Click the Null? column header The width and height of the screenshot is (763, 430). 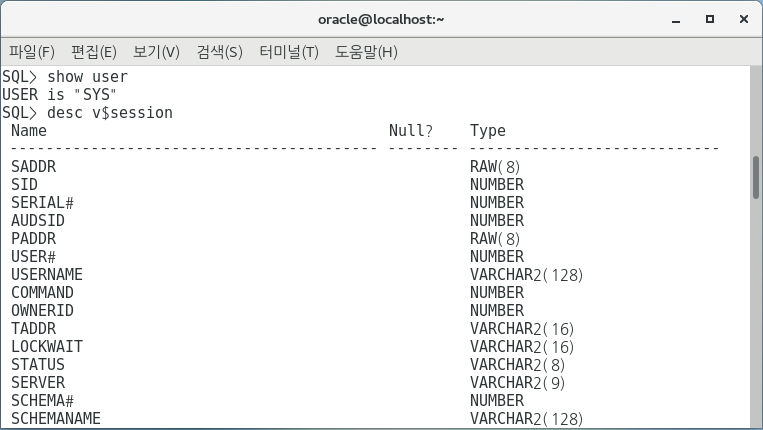pyautogui.click(x=410, y=130)
